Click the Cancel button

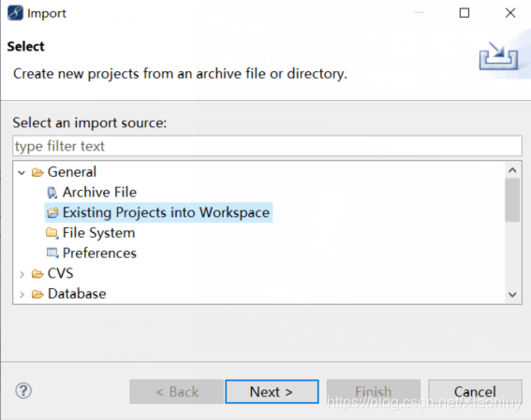click(x=475, y=392)
